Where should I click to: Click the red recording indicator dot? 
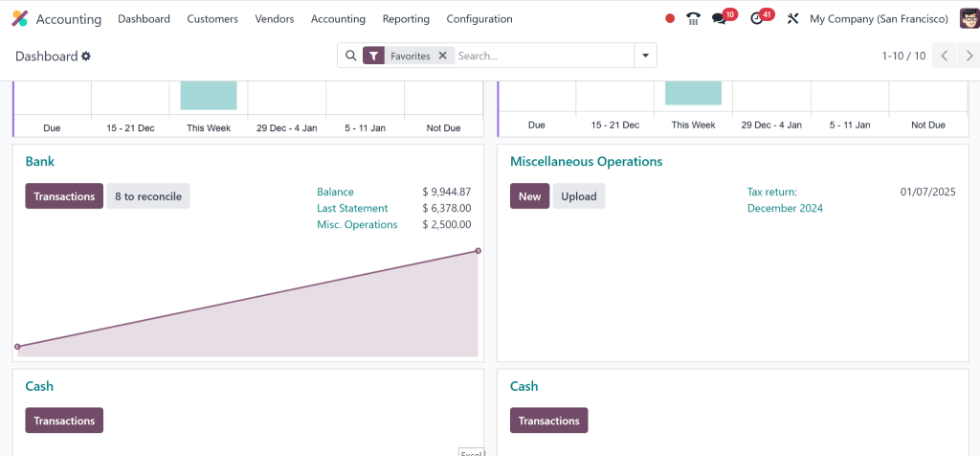pyautogui.click(x=670, y=19)
